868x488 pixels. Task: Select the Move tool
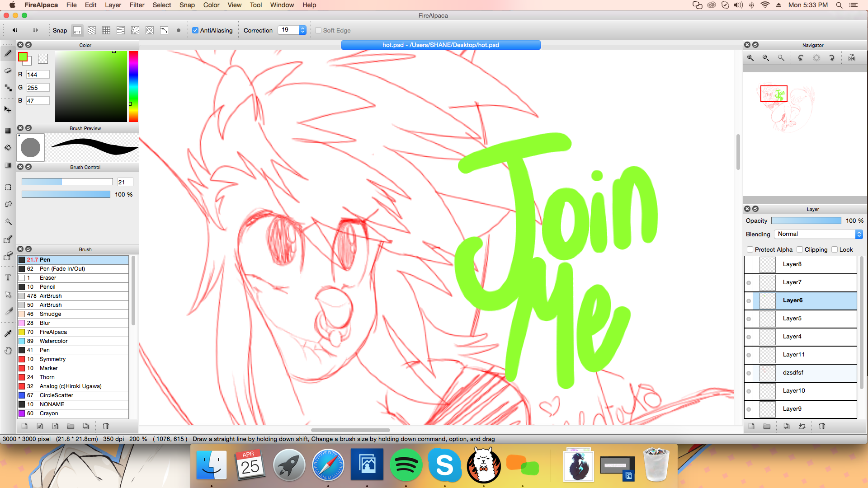coord(8,109)
